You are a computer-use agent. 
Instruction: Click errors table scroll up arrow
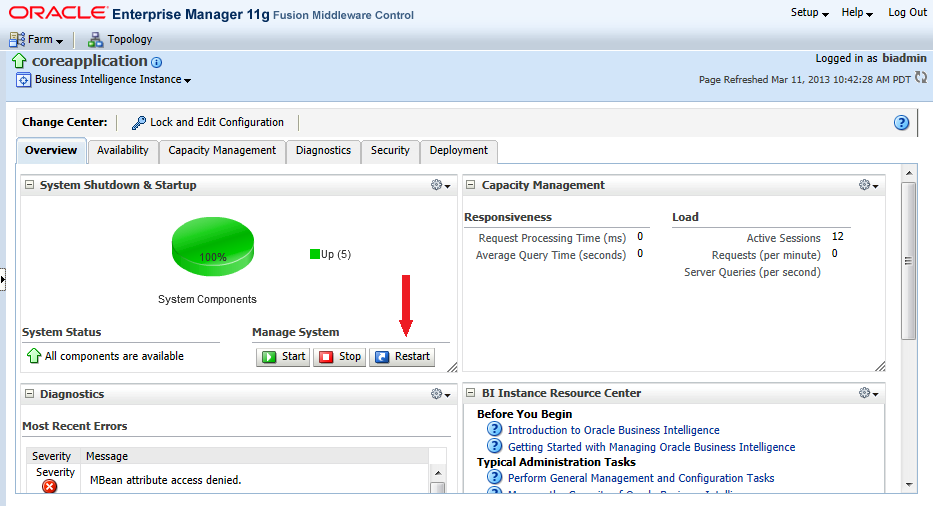437,473
